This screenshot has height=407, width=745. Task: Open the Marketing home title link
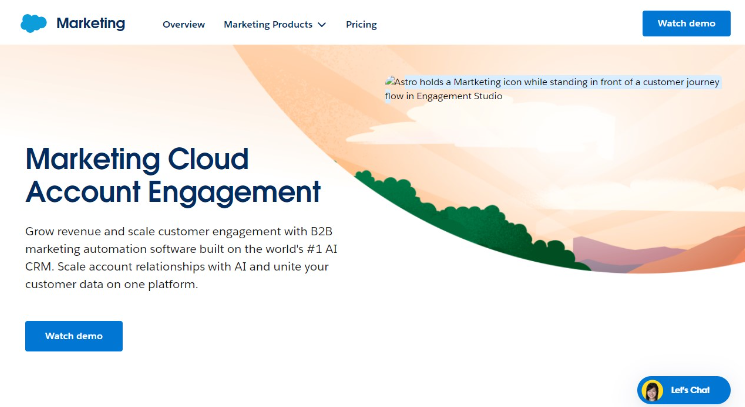[91, 23]
